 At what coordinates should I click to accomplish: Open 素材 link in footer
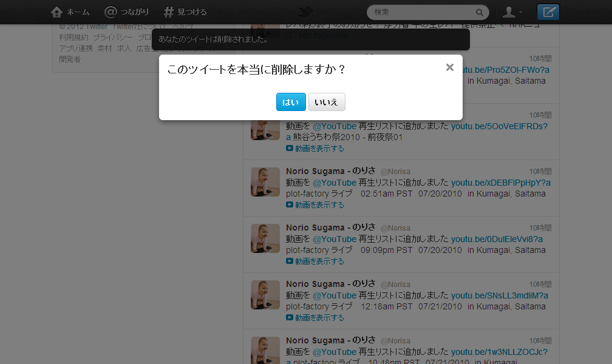click(104, 49)
